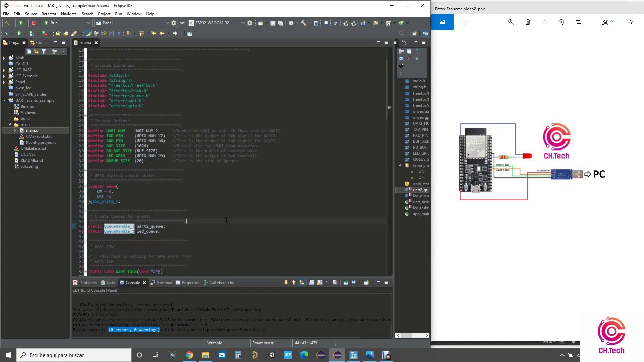
Task: Open the Properties view tab
Action: [187, 283]
